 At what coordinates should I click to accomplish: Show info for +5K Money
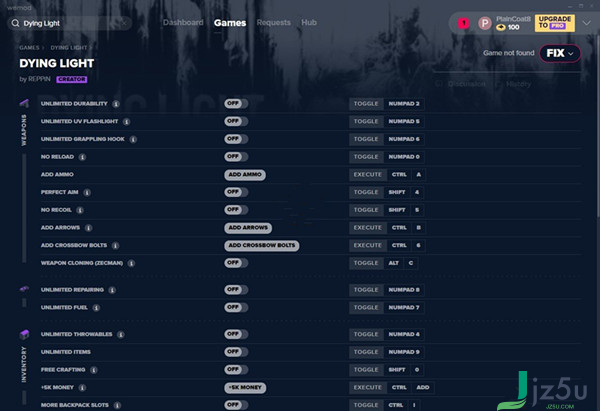click(x=82, y=388)
